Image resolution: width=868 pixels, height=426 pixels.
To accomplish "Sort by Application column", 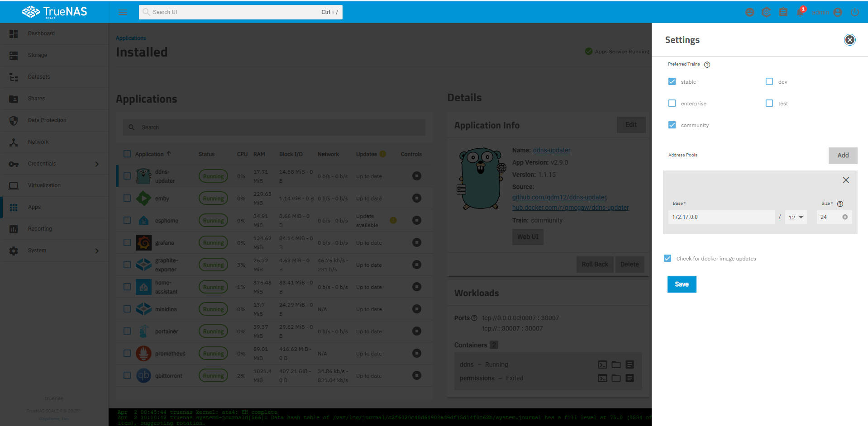I will [153, 154].
